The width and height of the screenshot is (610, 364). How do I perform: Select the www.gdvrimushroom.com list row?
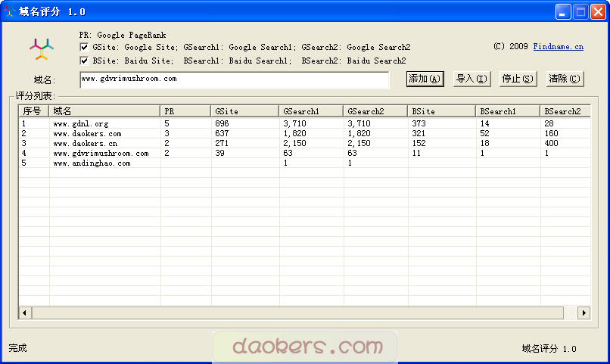[304, 153]
